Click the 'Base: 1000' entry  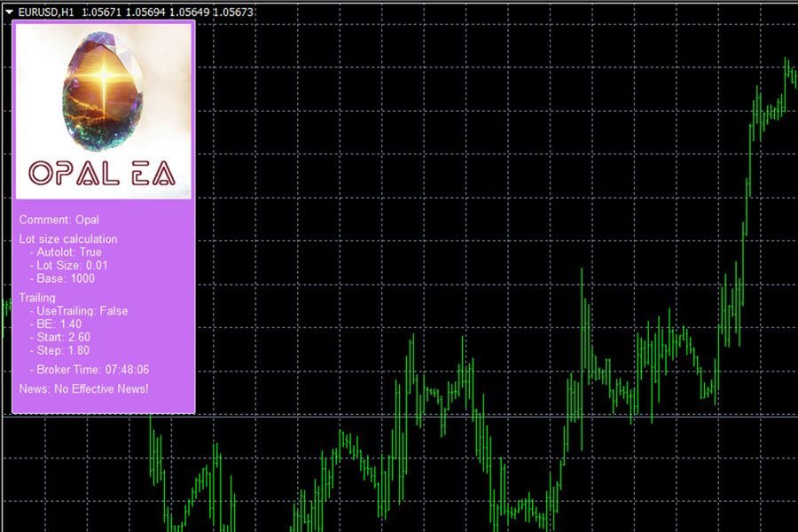[x=62, y=278]
